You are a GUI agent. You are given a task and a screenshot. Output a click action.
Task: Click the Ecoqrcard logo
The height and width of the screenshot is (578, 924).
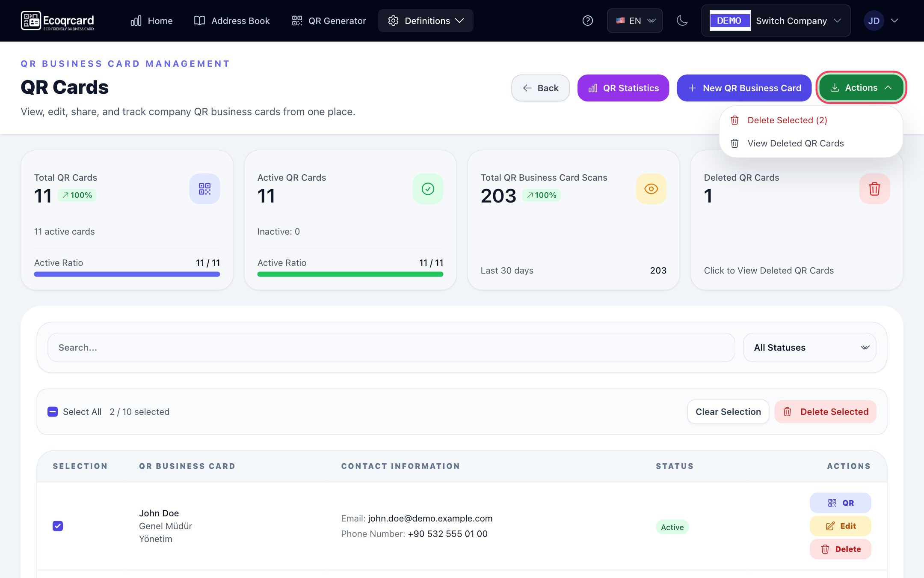point(57,21)
